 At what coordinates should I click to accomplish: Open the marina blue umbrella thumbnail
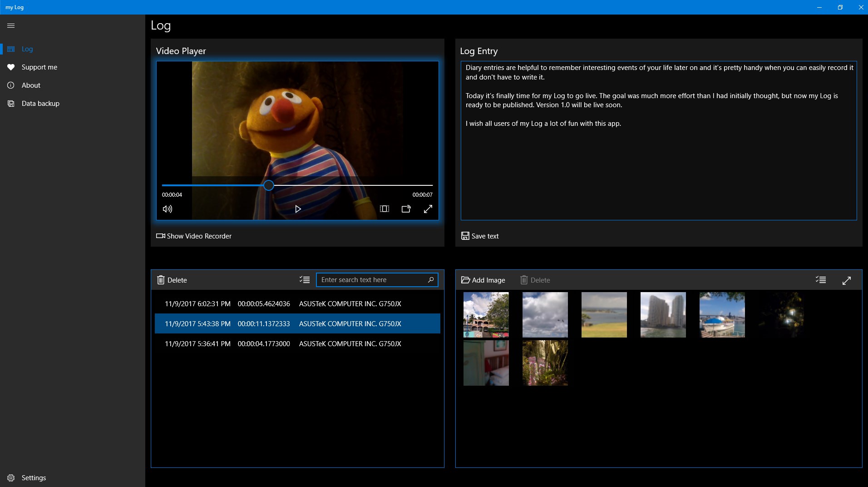(x=722, y=315)
